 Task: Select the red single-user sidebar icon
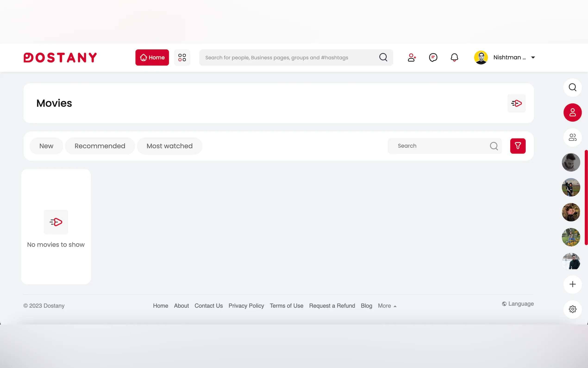pos(572,112)
